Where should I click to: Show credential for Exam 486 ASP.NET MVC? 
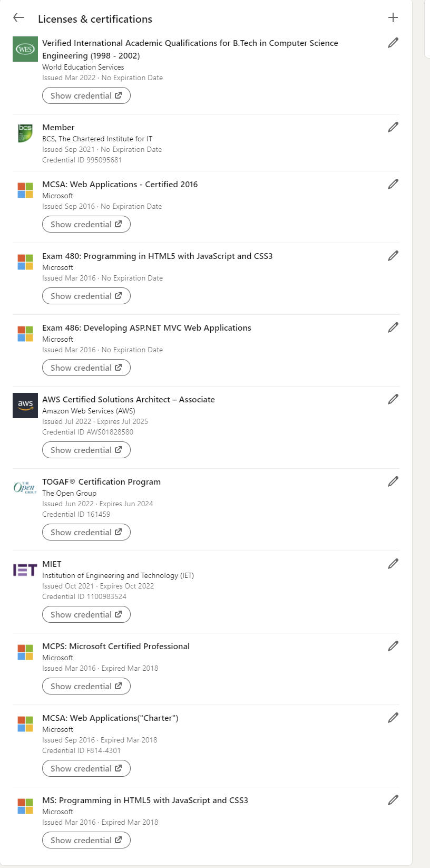pyautogui.click(x=86, y=368)
